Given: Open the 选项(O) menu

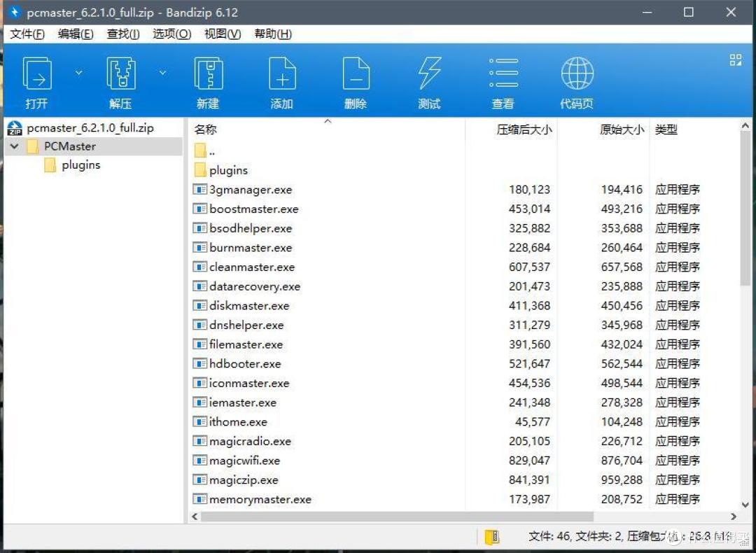Looking at the screenshot, I should (x=171, y=34).
